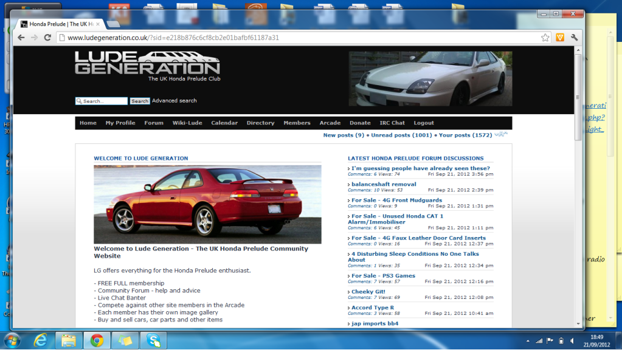Image resolution: width=622 pixels, height=364 pixels.
Task: Click the scrollbar up arrow in browser
Action: pos(578,50)
